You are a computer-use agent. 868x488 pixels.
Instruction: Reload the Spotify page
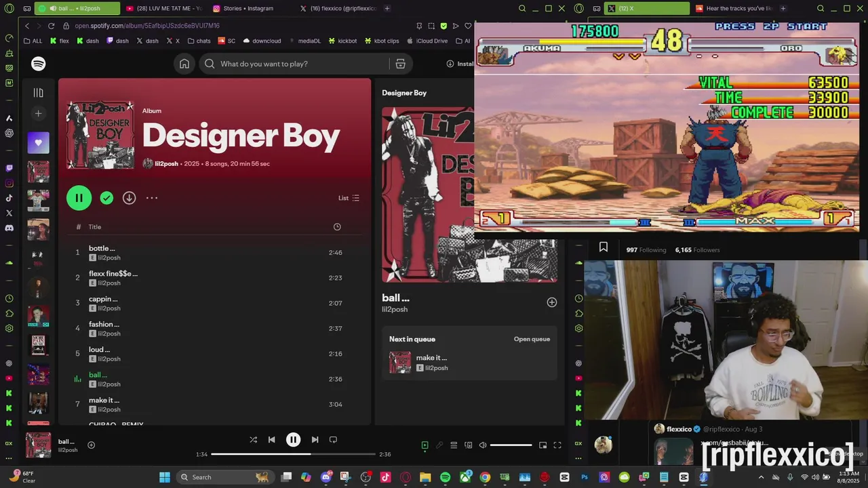(x=51, y=26)
